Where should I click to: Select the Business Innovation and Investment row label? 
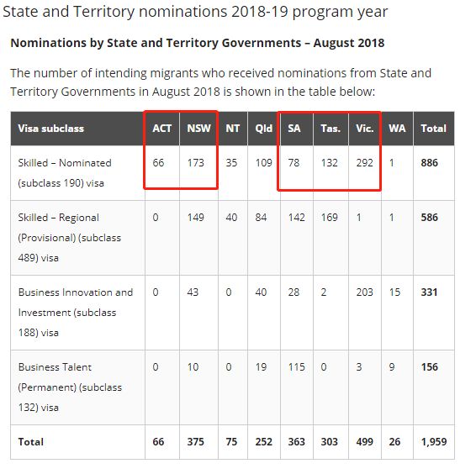tap(76, 313)
